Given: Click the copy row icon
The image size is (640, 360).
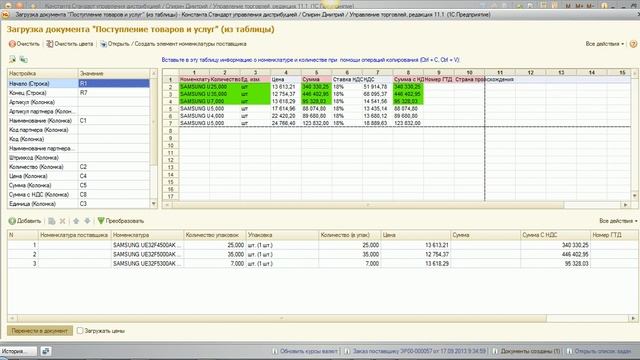Looking at the screenshot, I should click(x=52, y=221).
